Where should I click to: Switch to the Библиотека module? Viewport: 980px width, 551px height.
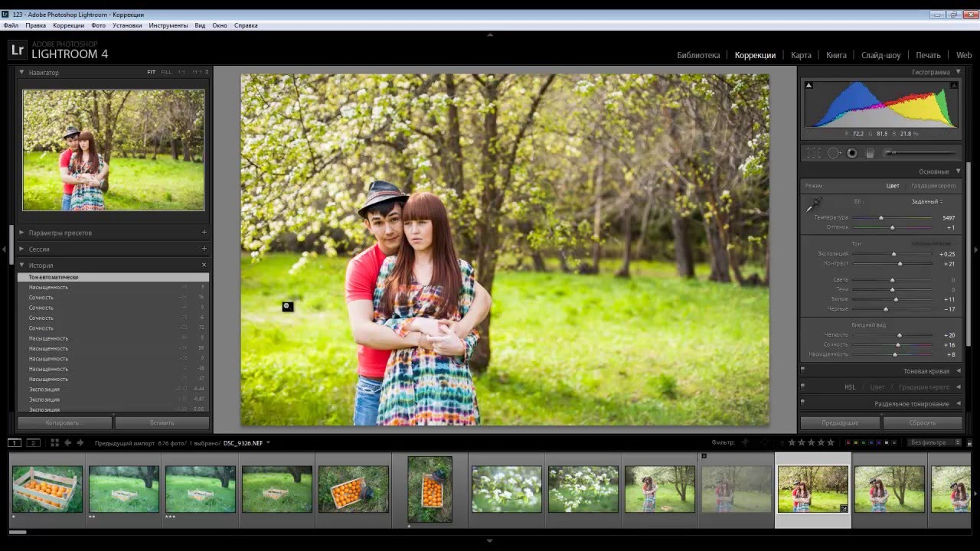coord(698,55)
